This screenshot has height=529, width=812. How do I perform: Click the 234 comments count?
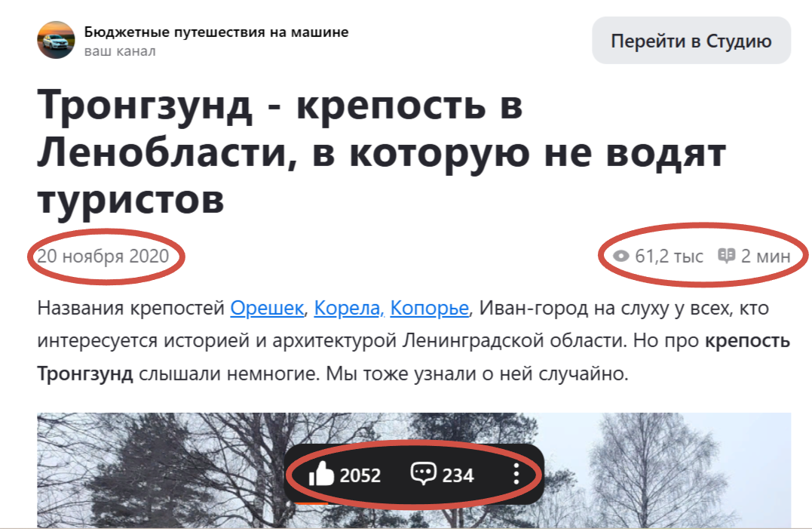pos(458,475)
